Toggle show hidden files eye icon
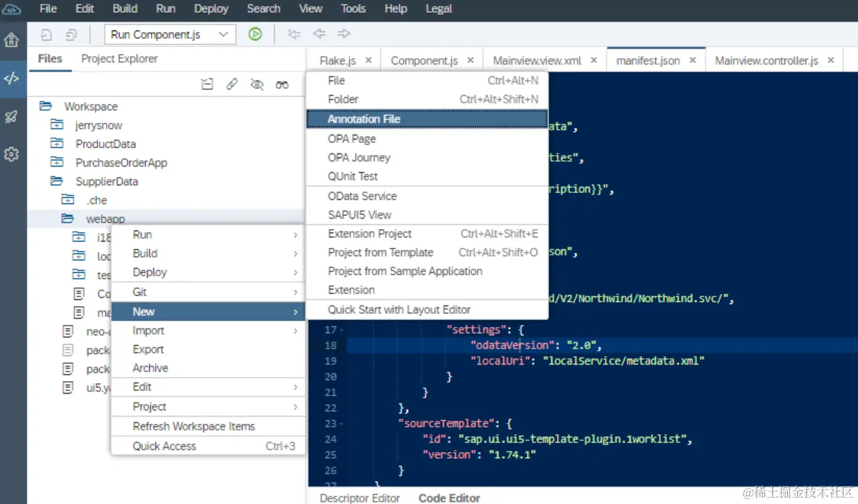858x504 pixels. click(257, 84)
